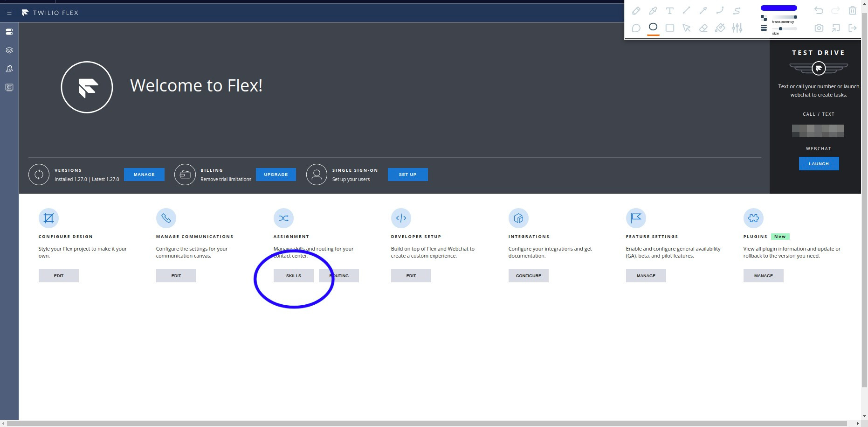Select the pencil drawing tool
The image size is (868, 427).
point(636,11)
